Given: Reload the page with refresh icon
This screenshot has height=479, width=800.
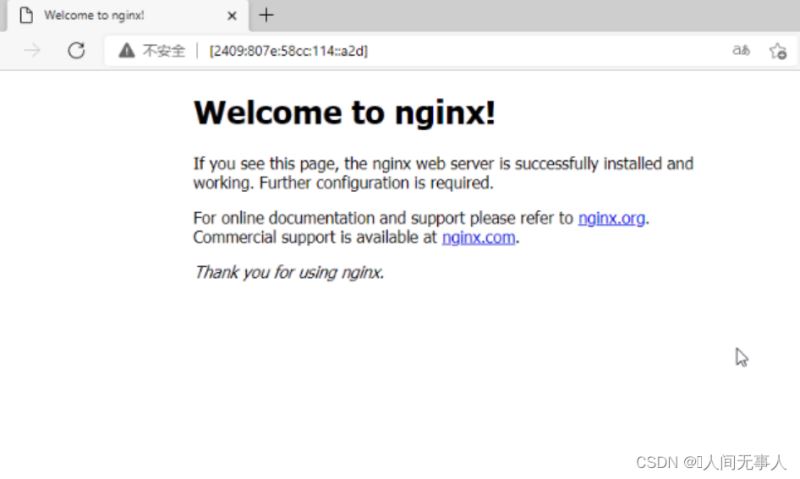Looking at the screenshot, I should tap(77, 50).
